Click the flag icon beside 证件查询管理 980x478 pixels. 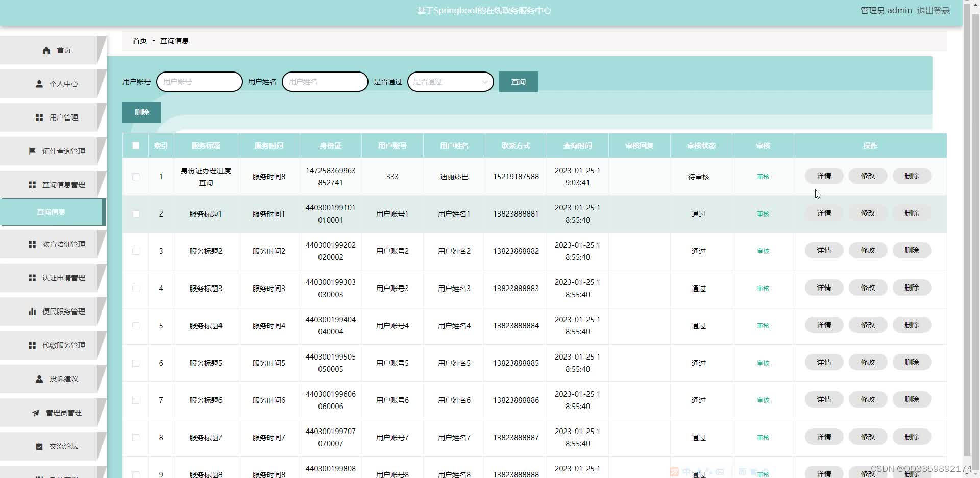(x=32, y=151)
